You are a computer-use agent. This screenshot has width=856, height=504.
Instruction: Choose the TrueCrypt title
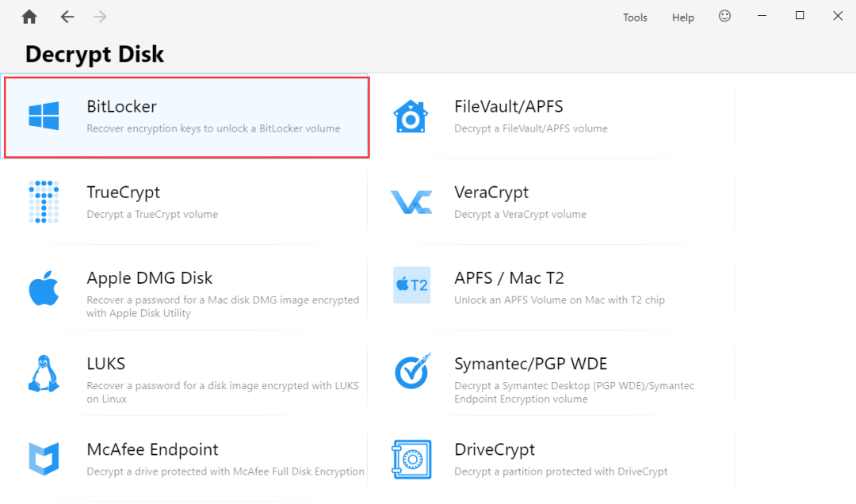[124, 193]
